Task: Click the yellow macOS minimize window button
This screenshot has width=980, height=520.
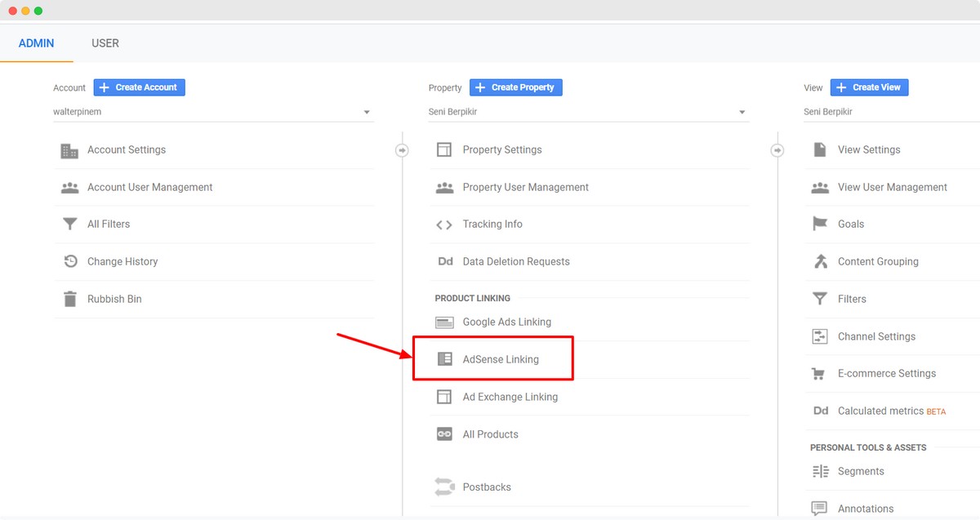Action: pyautogui.click(x=25, y=11)
